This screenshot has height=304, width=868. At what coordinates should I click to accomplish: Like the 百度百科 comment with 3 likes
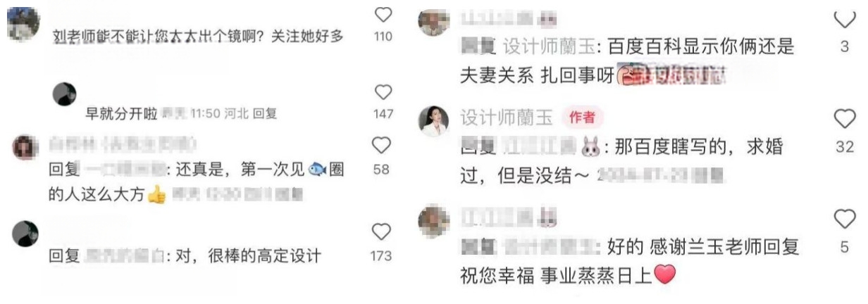845,20
